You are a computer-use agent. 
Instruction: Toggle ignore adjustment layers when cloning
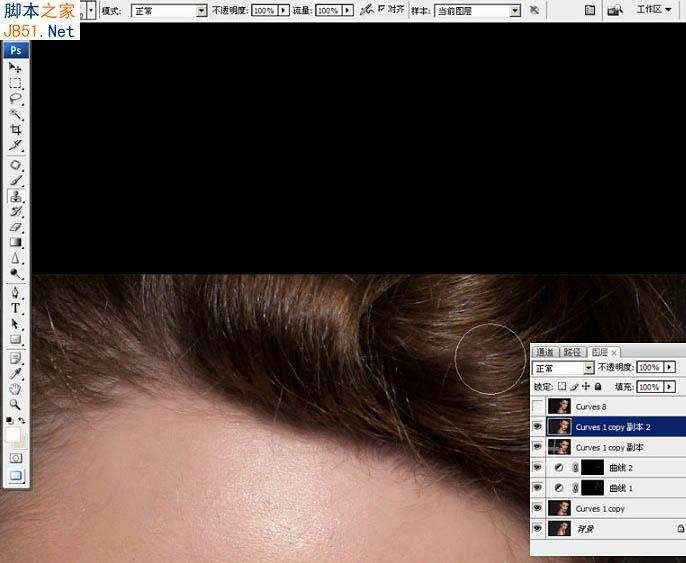[x=534, y=10]
